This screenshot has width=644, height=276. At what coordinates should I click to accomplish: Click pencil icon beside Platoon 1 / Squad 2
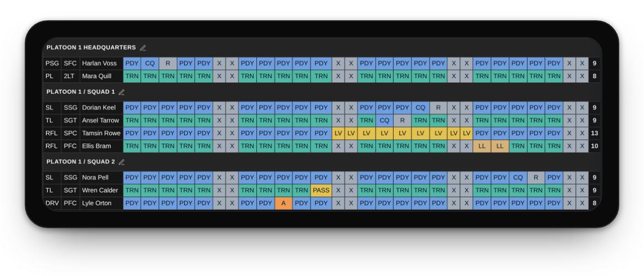click(122, 162)
